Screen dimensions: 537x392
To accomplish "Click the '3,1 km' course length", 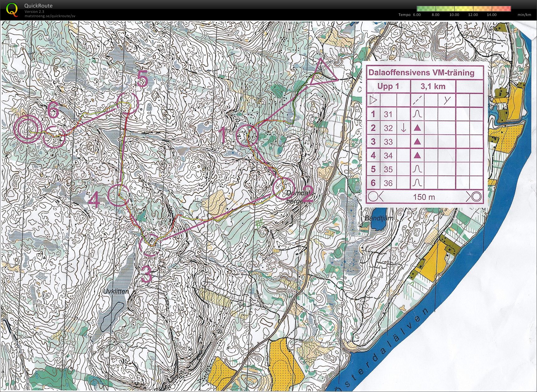I will point(433,86).
